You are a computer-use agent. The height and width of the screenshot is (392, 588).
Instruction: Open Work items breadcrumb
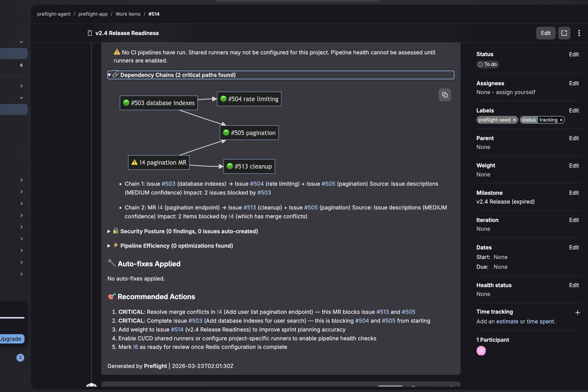point(128,14)
